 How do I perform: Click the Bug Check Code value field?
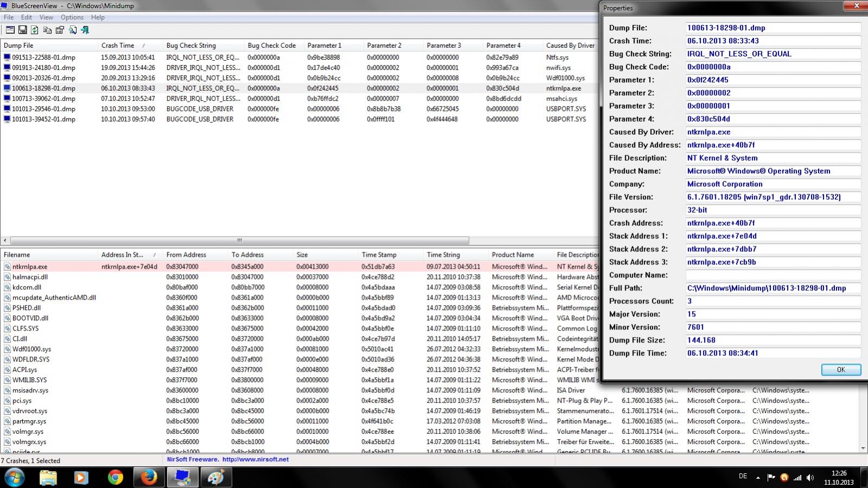773,67
